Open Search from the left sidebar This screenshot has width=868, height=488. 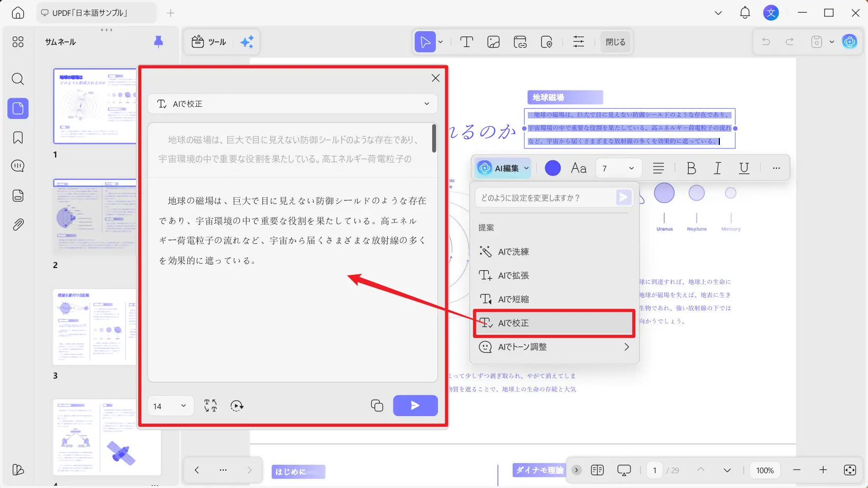17,79
